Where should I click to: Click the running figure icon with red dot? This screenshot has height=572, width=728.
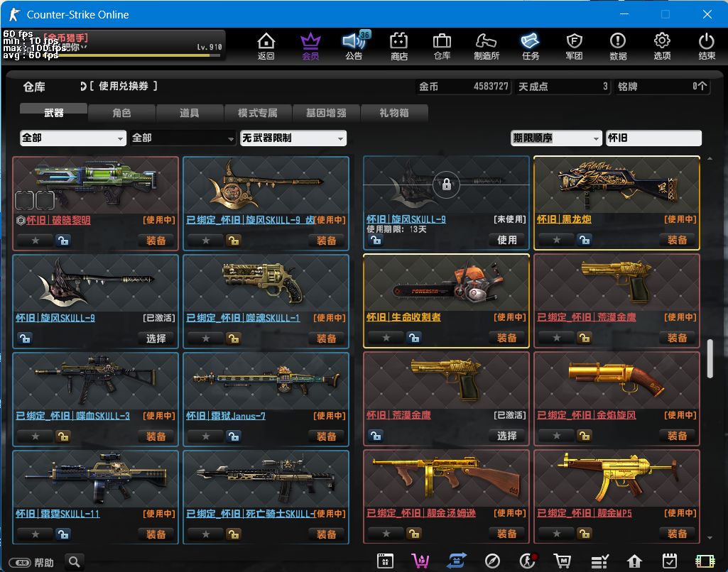point(528,561)
